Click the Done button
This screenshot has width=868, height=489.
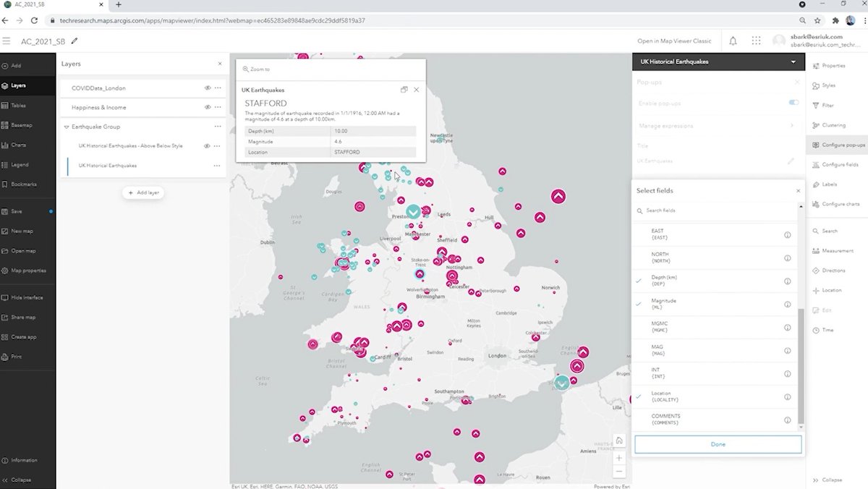718,443
